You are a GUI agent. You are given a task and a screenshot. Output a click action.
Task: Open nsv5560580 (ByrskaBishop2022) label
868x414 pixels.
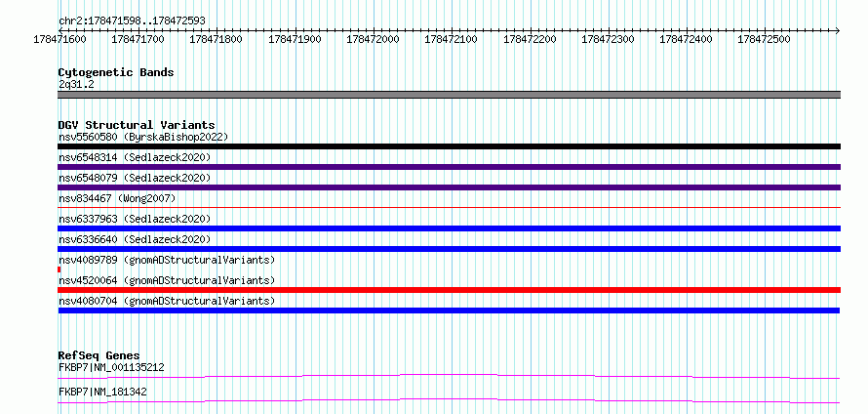[142, 137]
